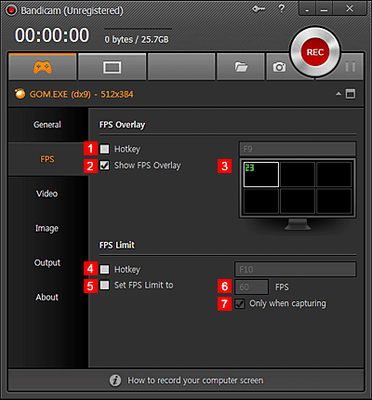Pause the recording with the pause button

(350, 67)
